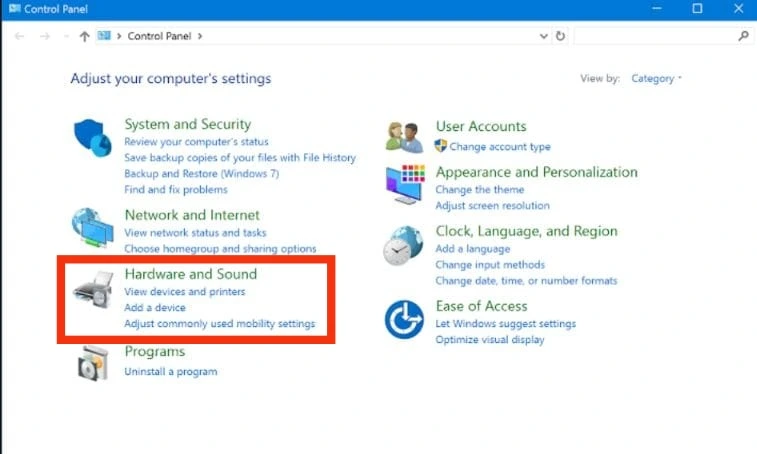The width and height of the screenshot is (757, 454).
Task: Click Optimize visual display
Action: pos(490,340)
